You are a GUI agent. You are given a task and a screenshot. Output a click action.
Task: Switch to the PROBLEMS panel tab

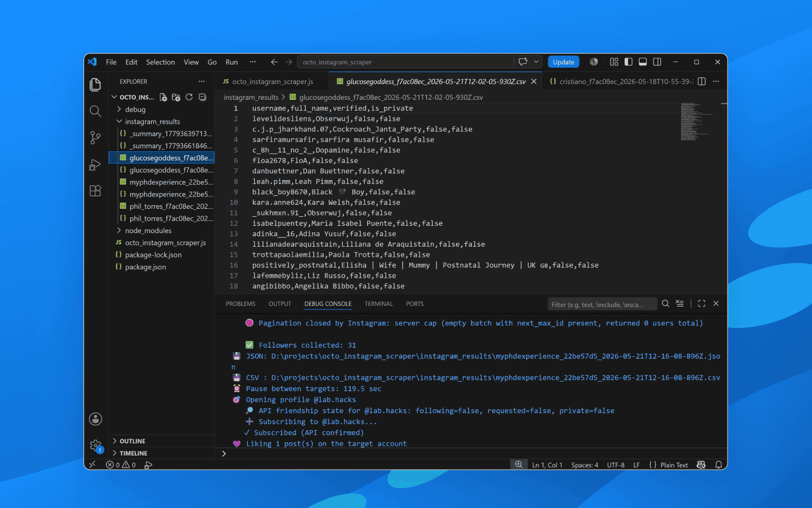pyautogui.click(x=241, y=304)
